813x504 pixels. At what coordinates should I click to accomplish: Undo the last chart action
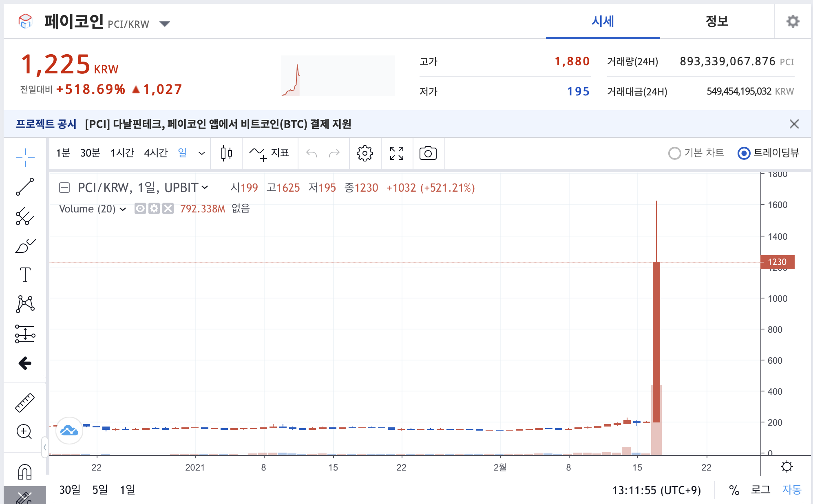[312, 153]
